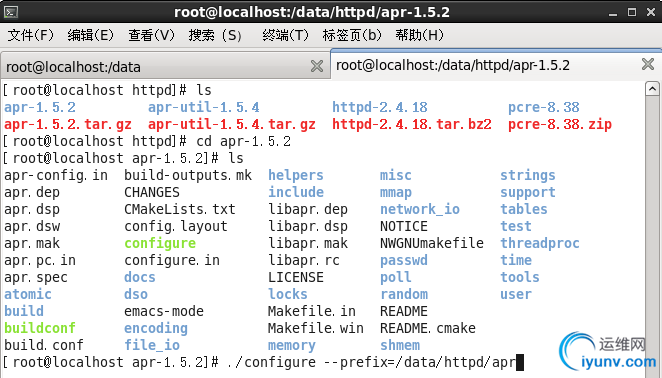Click the CMakeLists.txt file name
Image resolution: width=662 pixels, height=378 pixels.
[180, 209]
